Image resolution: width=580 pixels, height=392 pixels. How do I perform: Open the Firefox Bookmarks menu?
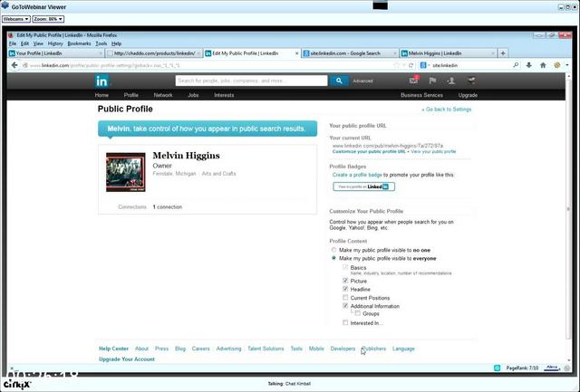click(x=79, y=43)
